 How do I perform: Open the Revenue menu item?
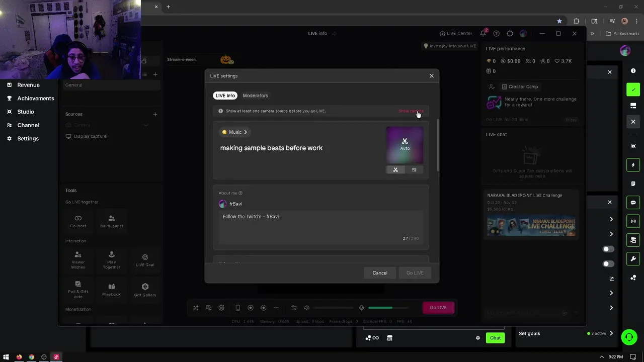[28, 85]
